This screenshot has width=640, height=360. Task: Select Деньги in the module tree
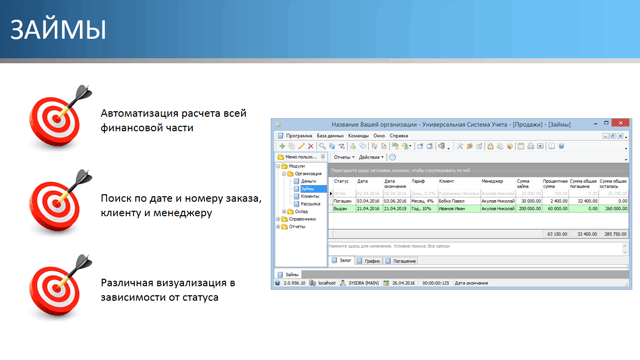pyautogui.click(x=308, y=181)
